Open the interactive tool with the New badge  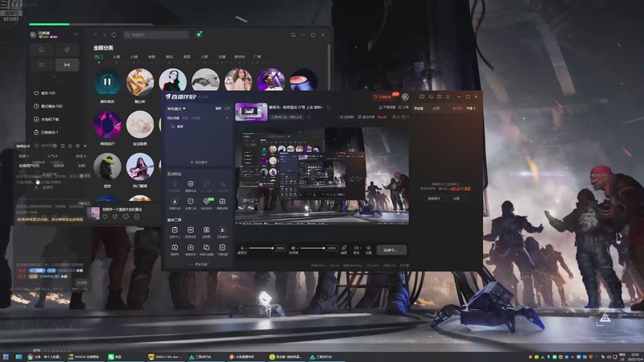coord(207,203)
